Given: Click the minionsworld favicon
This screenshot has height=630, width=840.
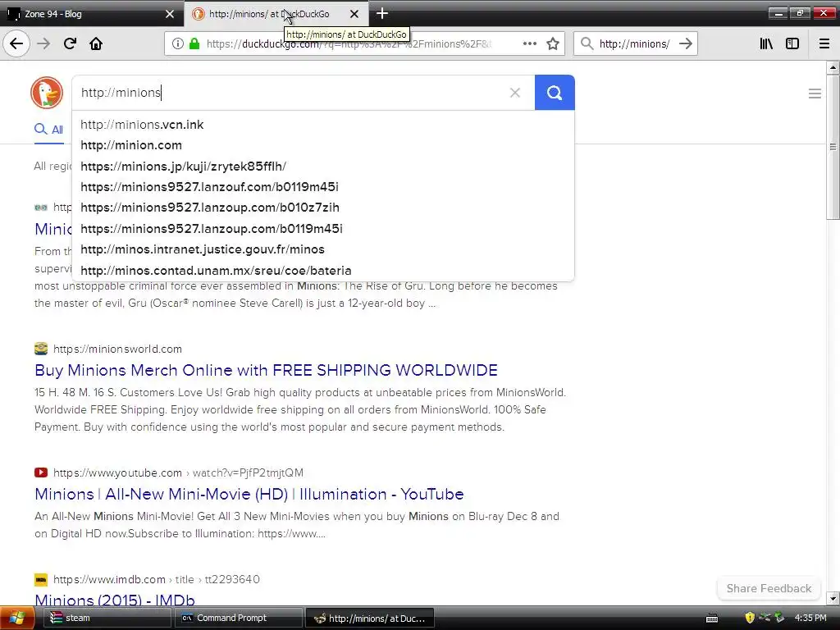Looking at the screenshot, I should [x=41, y=349].
